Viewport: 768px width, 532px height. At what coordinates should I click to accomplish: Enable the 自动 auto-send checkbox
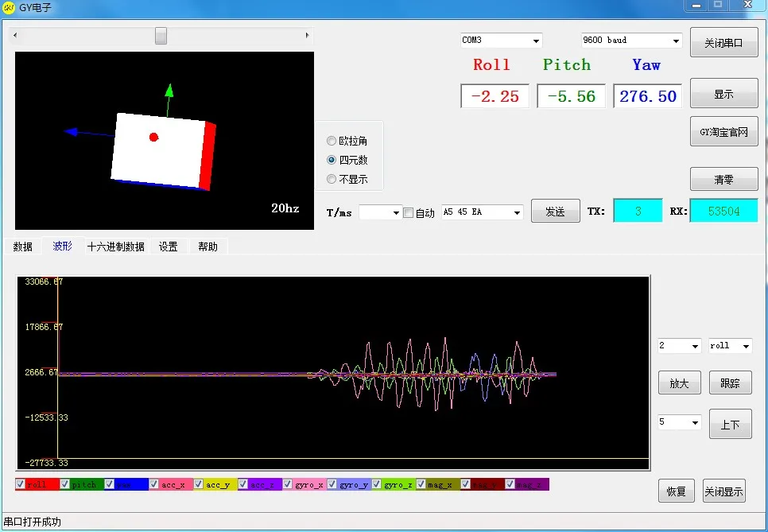click(408, 212)
